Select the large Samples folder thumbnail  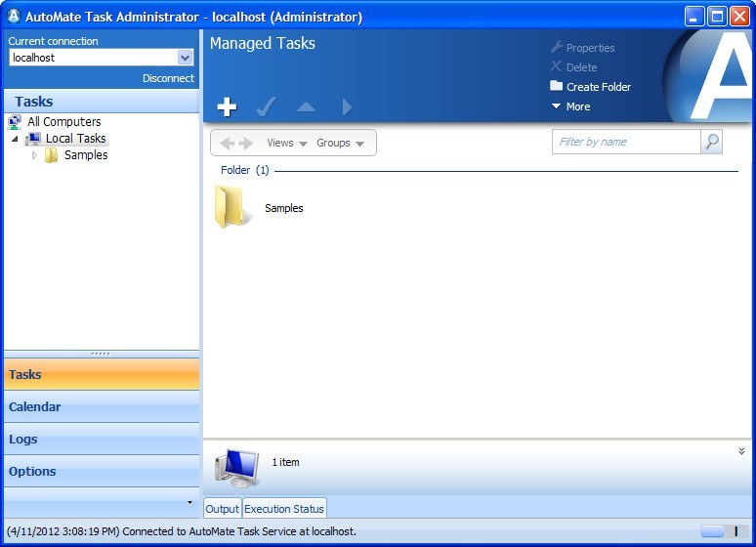point(232,206)
